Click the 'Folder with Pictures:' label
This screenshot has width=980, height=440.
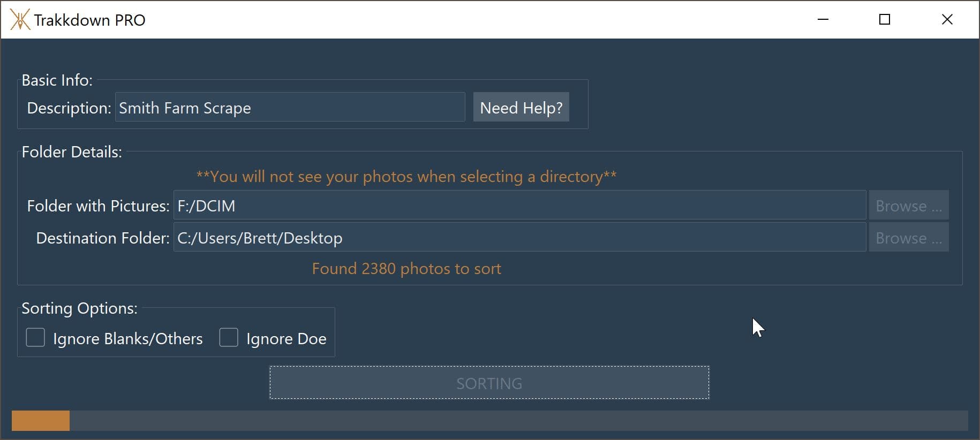click(98, 206)
